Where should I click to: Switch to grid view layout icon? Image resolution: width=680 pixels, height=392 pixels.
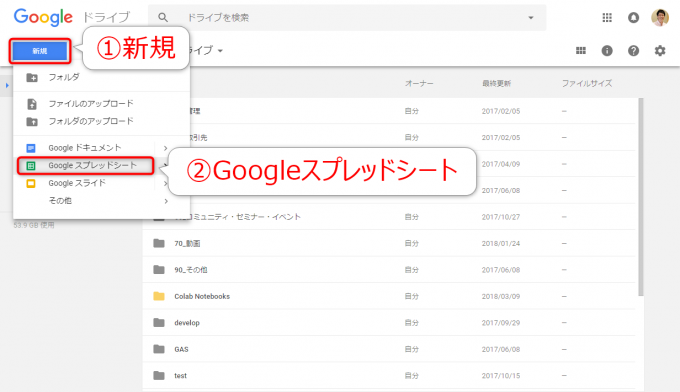click(581, 51)
